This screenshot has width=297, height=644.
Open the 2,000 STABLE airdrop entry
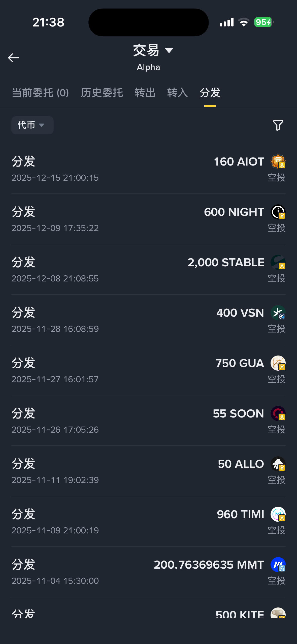click(148, 270)
